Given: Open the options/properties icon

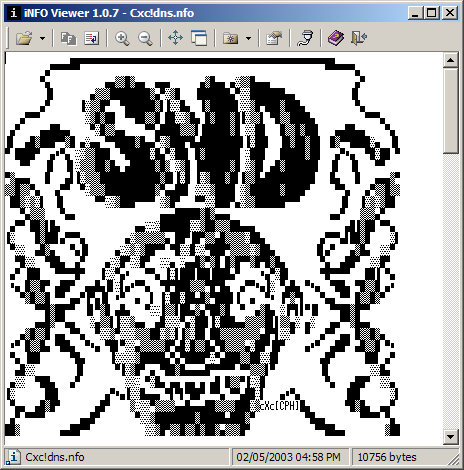Looking at the screenshot, I should coord(274,38).
